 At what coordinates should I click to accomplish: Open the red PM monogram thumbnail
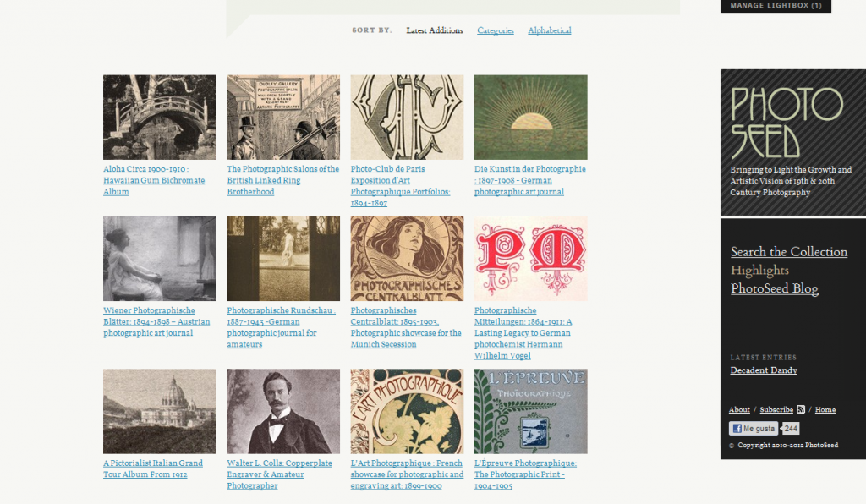pyautogui.click(x=531, y=259)
